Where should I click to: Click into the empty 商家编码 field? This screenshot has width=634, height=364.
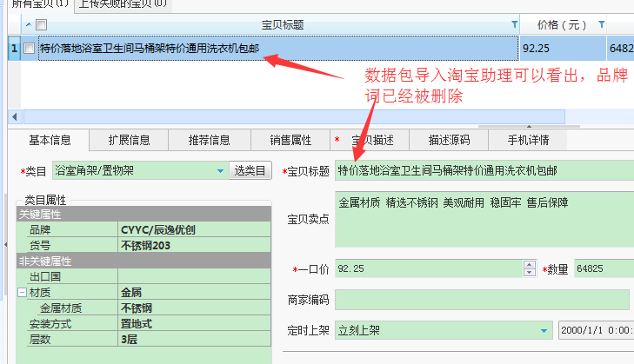[481, 300]
